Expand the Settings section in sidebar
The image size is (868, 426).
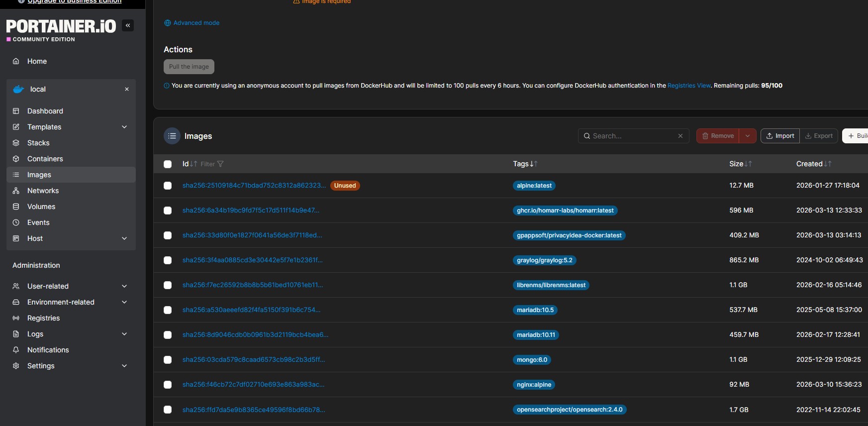click(x=124, y=366)
